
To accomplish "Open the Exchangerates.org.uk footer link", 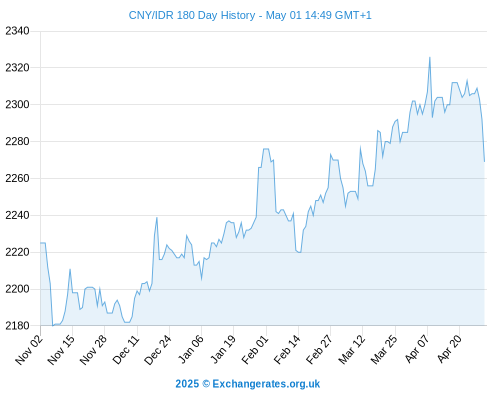I will pos(266,384).
